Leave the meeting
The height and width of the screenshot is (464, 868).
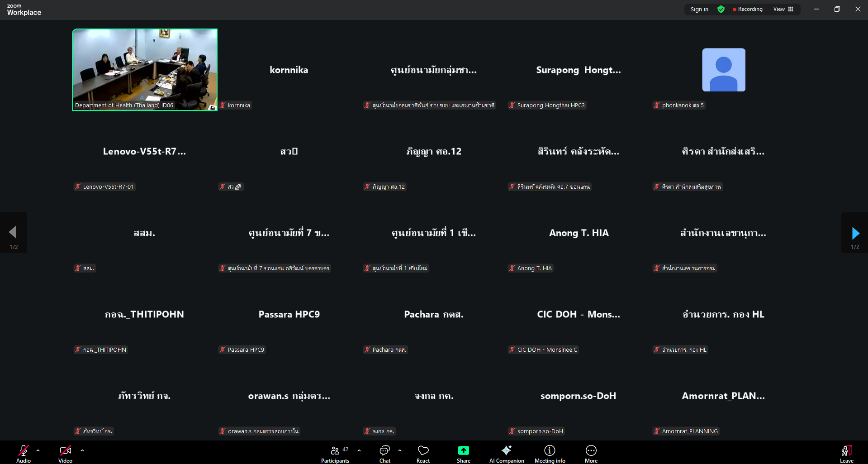846,454
